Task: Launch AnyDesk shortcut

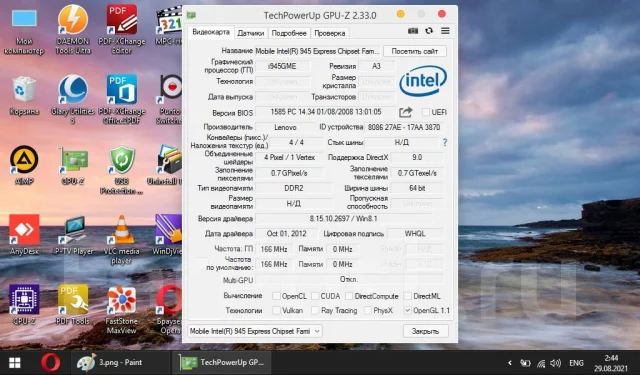Action: tap(24, 235)
